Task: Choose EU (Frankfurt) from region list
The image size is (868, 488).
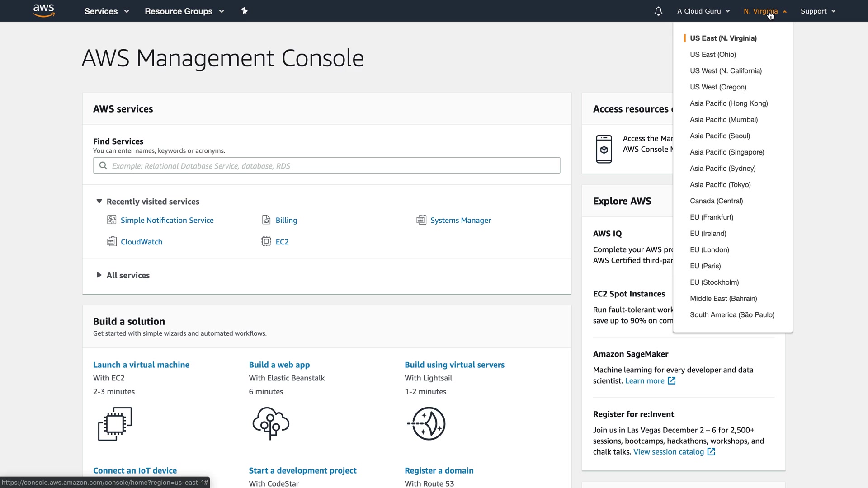Action: [x=712, y=217]
